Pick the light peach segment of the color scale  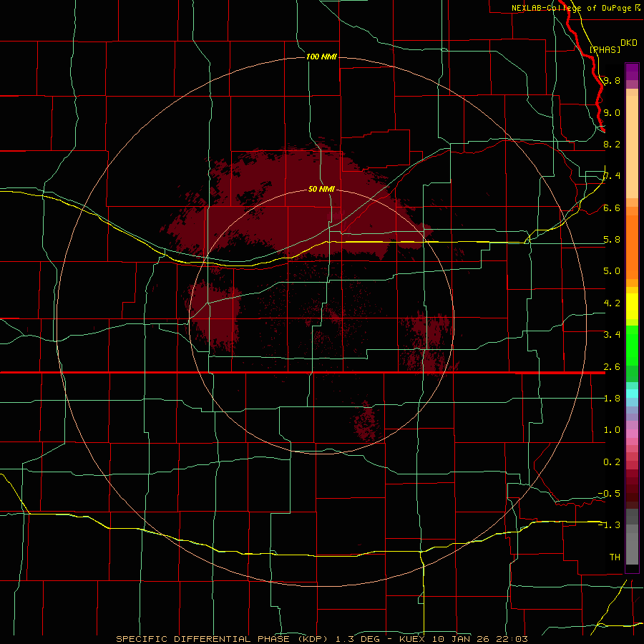click(632, 147)
